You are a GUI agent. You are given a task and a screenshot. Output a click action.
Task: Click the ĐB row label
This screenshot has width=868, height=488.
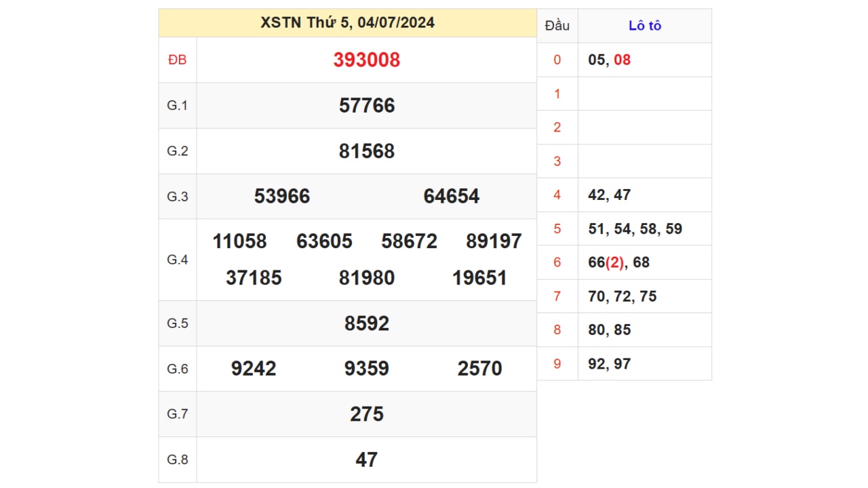pyautogui.click(x=178, y=60)
